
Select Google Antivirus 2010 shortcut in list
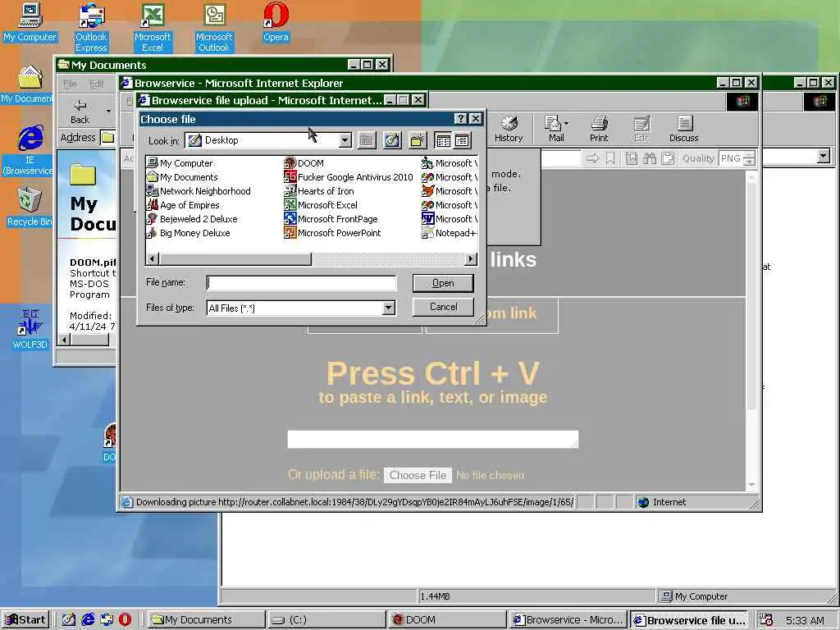point(349,177)
